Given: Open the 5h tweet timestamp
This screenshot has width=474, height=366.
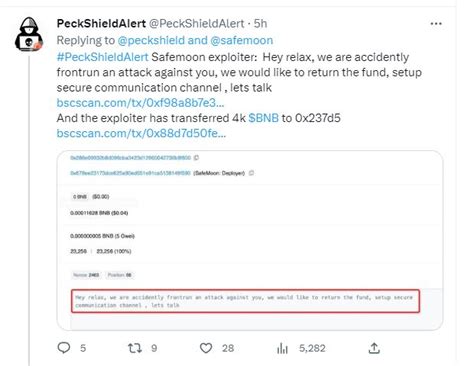Looking at the screenshot, I should point(260,24).
